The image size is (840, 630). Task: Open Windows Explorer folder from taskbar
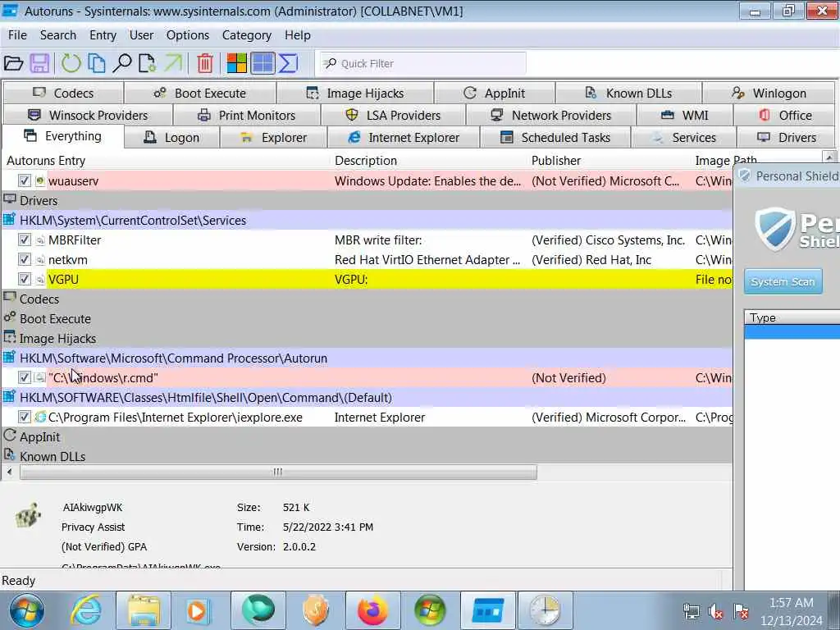(x=144, y=610)
